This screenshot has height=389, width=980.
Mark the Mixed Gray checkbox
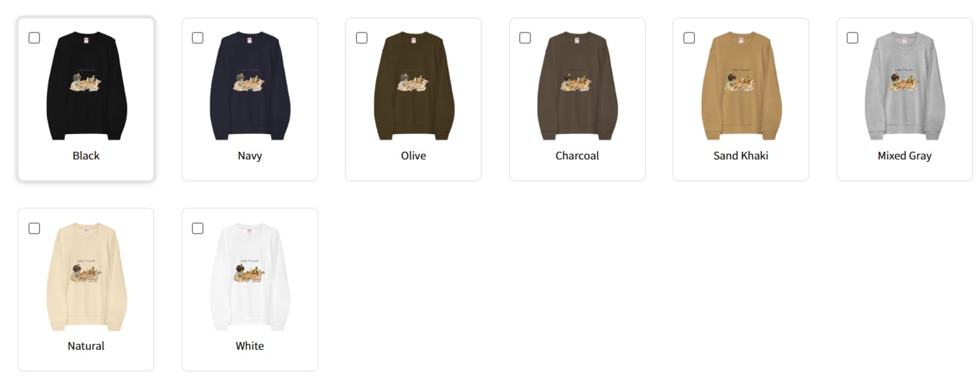pos(853,38)
